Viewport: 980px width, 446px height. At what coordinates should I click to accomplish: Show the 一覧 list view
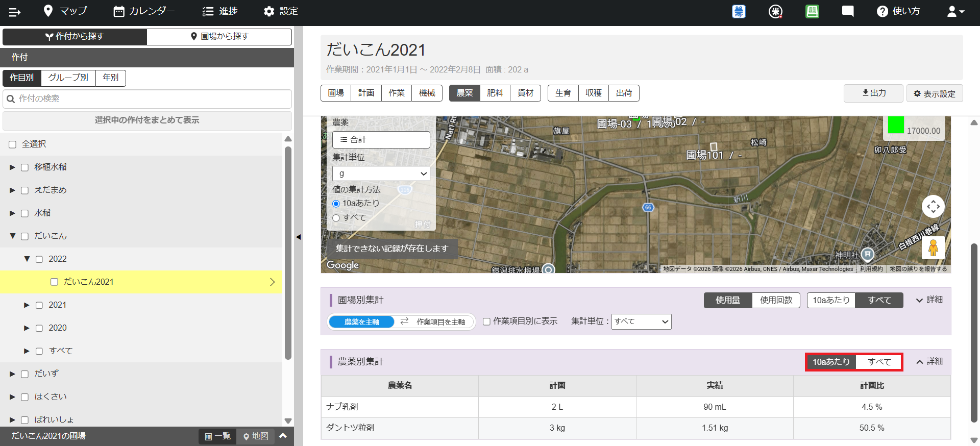(x=218, y=436)
